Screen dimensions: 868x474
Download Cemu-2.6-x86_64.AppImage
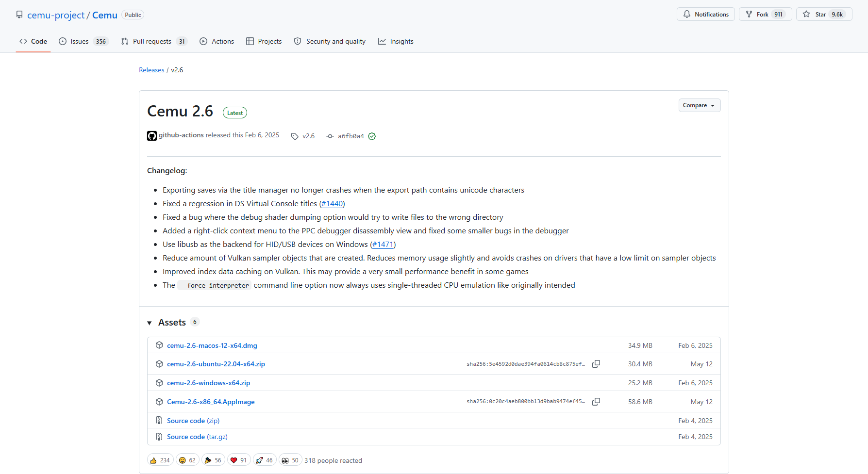pyautogui.click(x=211, y=402)
